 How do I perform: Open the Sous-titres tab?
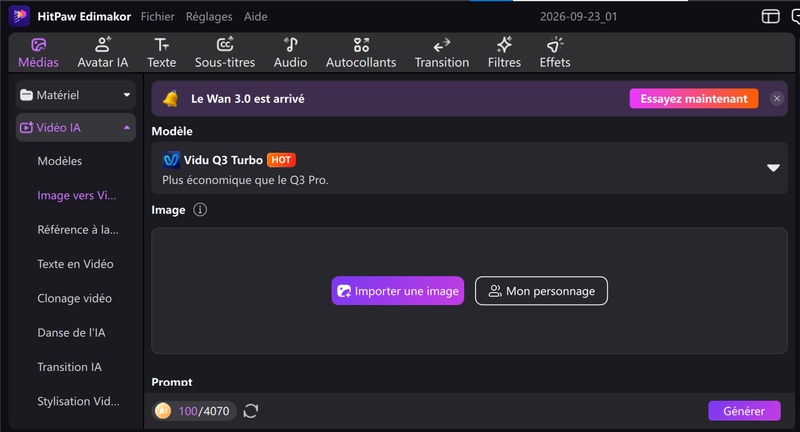pos(225,53)
